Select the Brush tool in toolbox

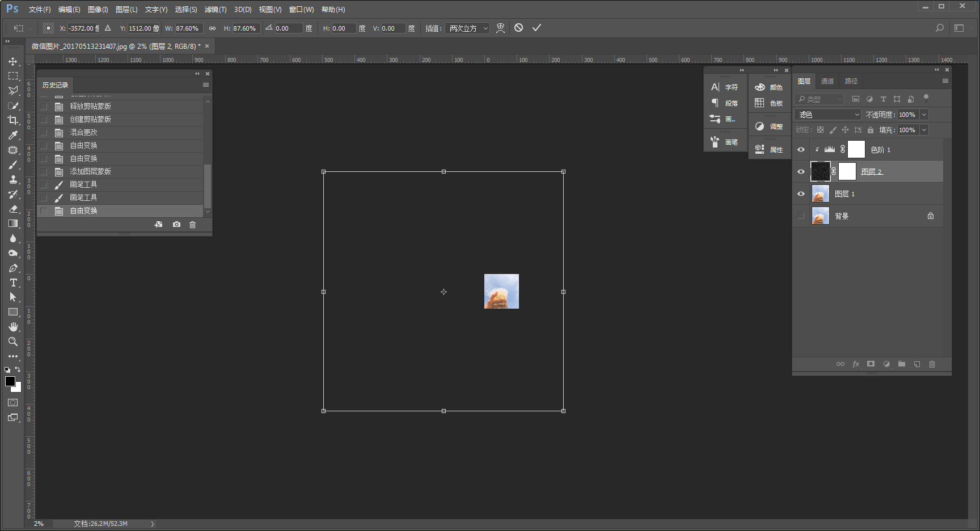[x=12, y=165]
